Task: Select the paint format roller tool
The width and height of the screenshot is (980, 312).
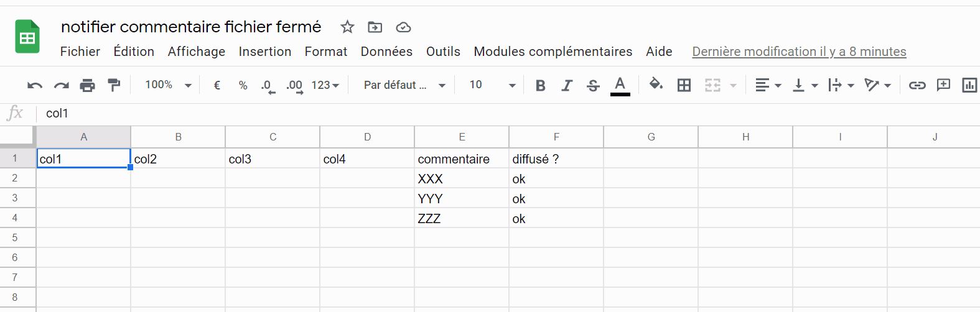Action: pyautogui.click(x=114, y=85)
